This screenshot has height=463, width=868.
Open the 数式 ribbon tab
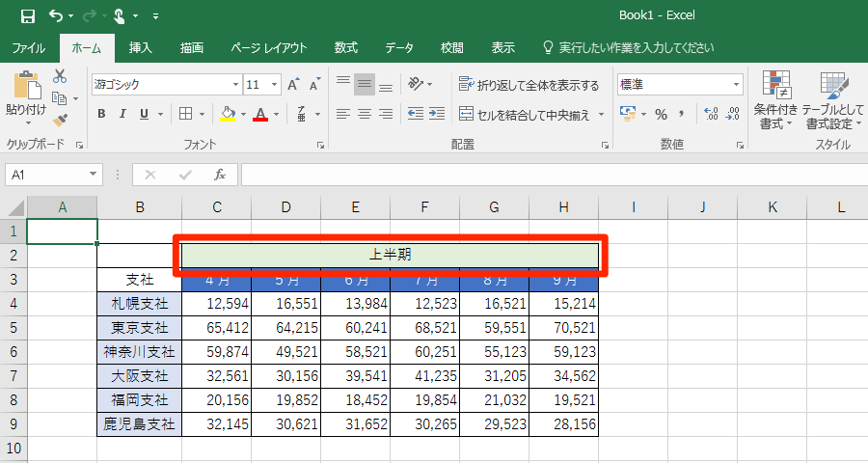click(x=345, y=47)
